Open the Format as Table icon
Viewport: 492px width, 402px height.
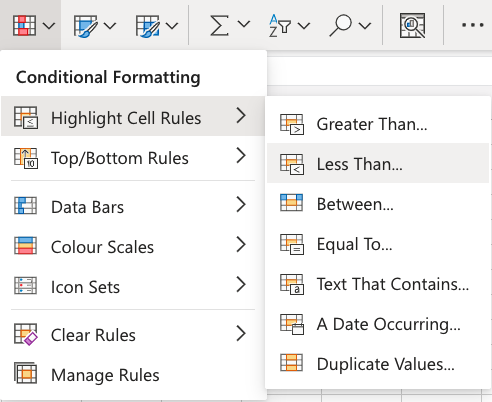tap(85, 26)
